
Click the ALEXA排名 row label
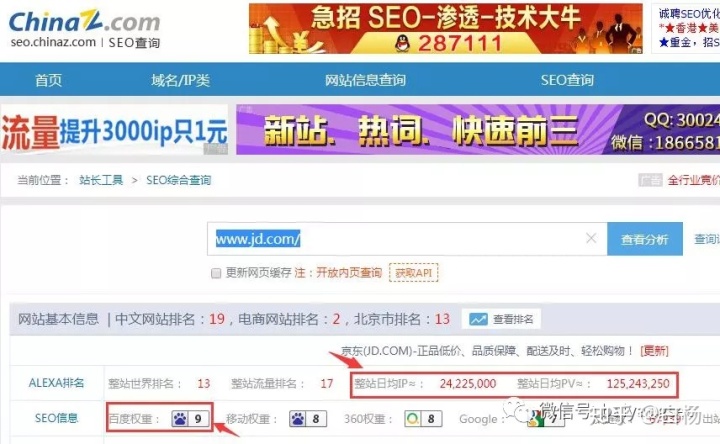(x=56, y=383)
